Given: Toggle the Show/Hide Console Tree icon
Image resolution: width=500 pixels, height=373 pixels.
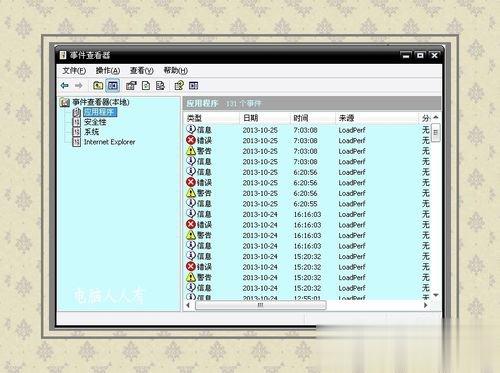Looking at the screenshot, I should (x=113, y=86).
